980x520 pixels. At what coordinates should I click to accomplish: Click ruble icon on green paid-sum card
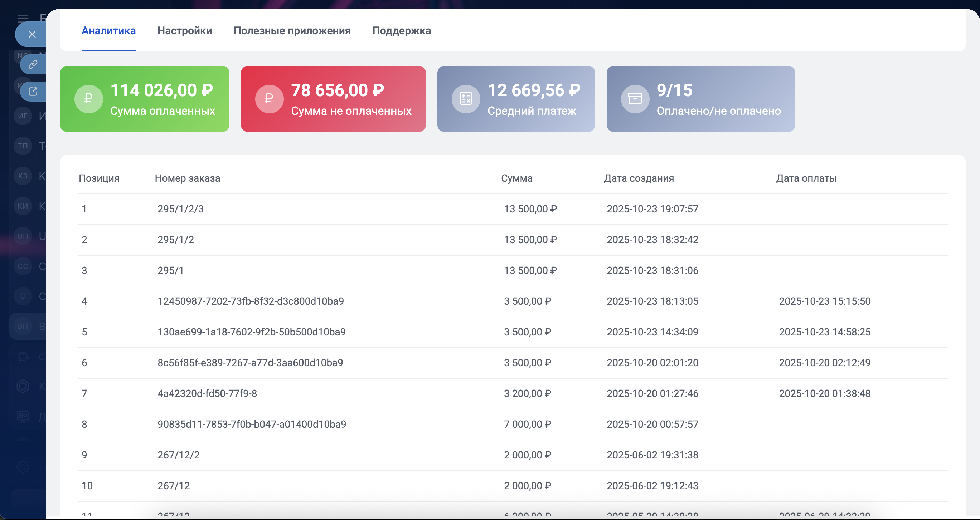[x=88, y=98]
